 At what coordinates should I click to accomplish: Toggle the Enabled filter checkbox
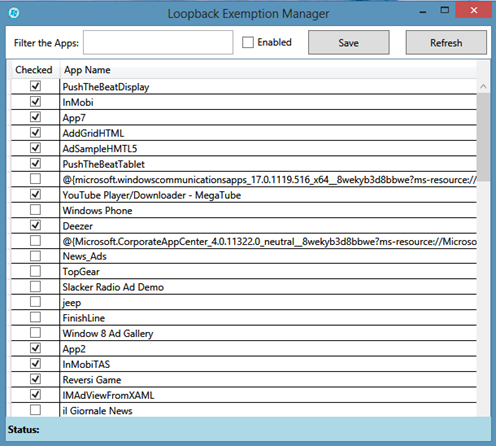coord(248,42)
